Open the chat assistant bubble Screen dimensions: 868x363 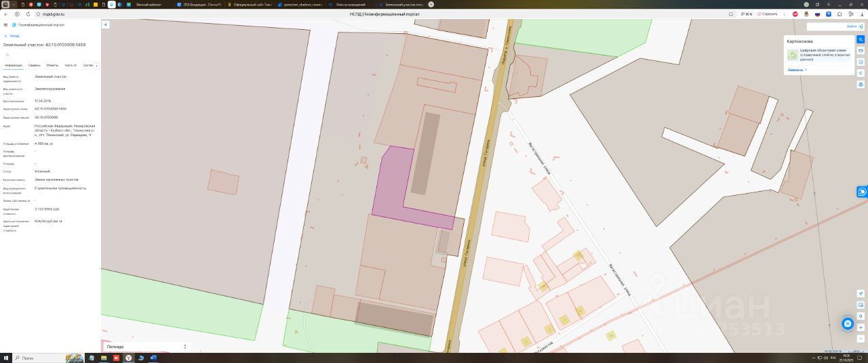(x=848, y=324)
